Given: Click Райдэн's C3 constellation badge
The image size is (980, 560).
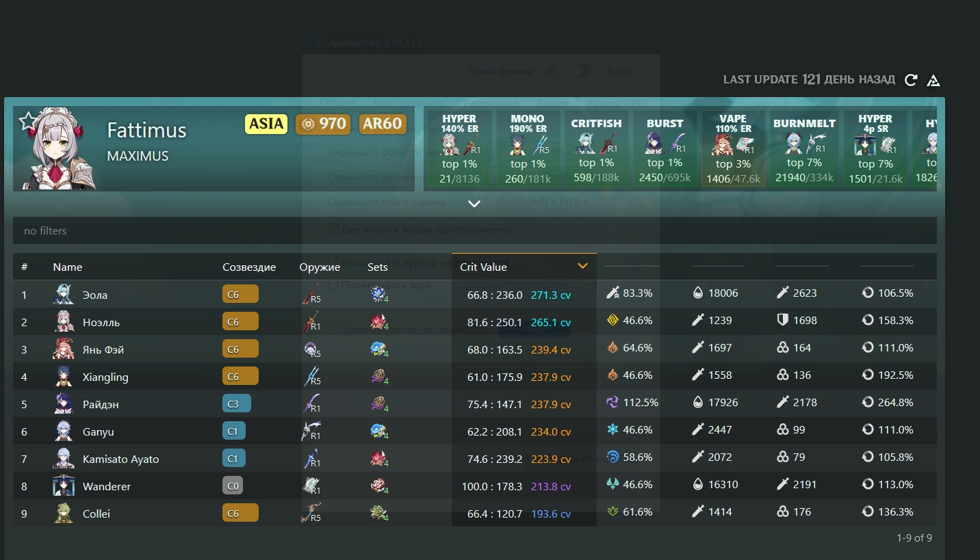Looking at the screenshot, I should tap(237, 403).
